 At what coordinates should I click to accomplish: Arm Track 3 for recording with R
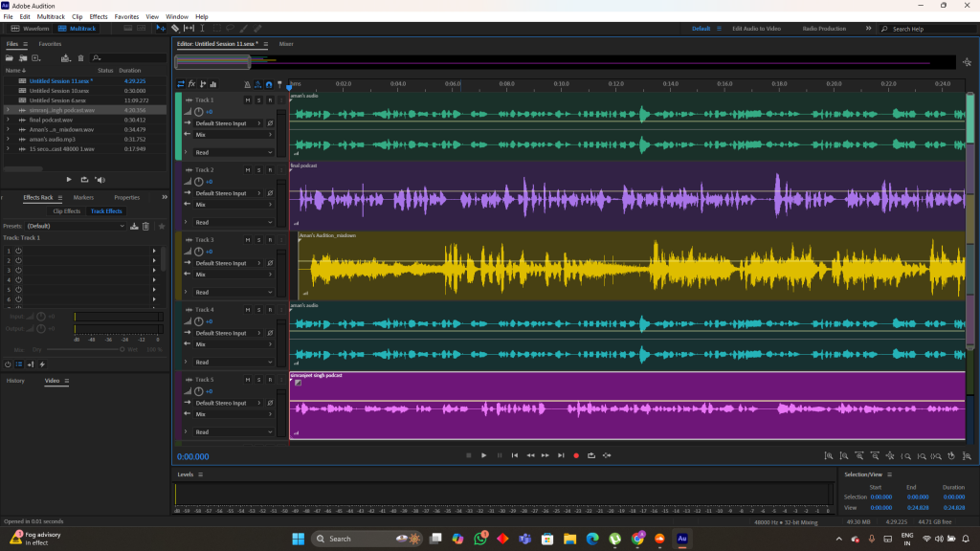click(270, 240)
